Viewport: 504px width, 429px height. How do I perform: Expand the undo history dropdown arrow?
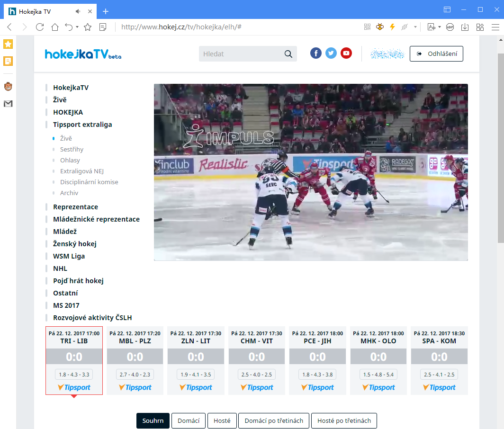click(77, 27)
